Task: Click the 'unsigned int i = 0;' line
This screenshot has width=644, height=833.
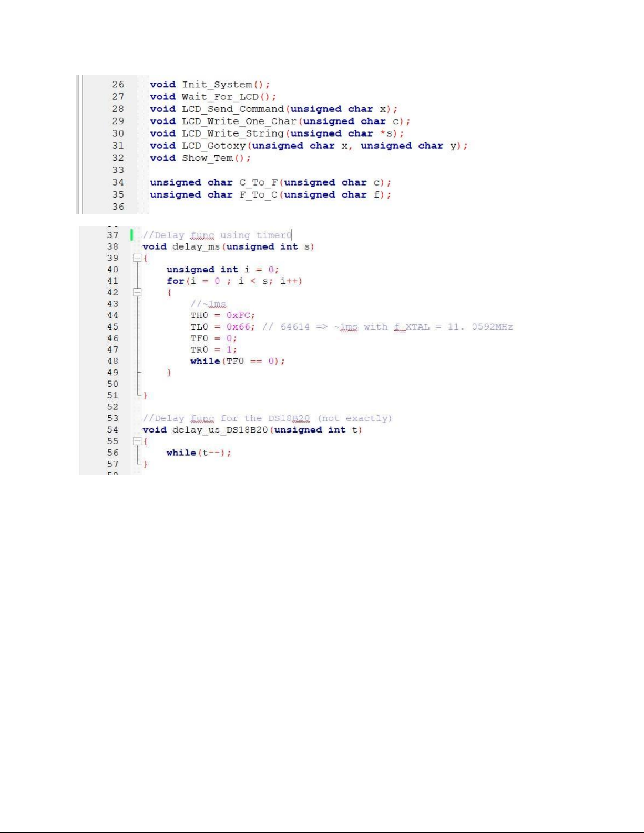Action: 223,270
